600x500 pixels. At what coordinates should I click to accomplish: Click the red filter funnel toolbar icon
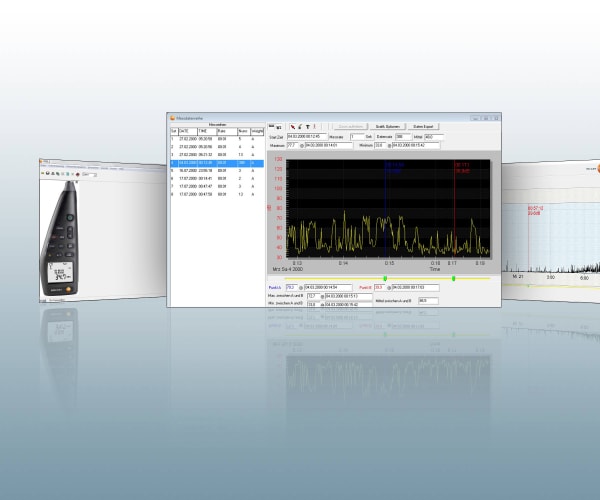click(308, 127)
